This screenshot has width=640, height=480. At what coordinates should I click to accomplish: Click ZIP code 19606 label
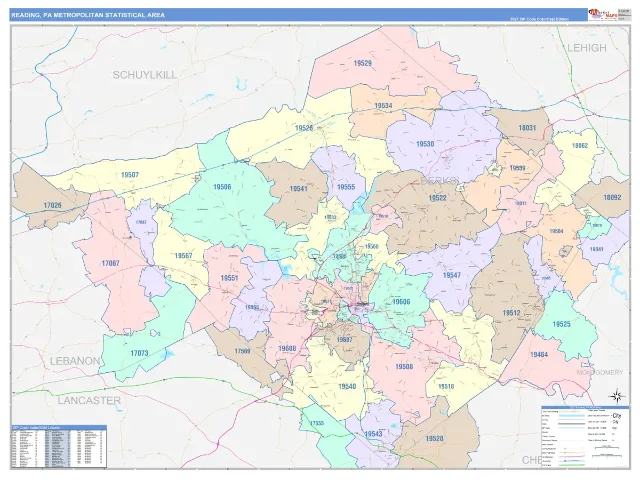click(x=401, y=302)
